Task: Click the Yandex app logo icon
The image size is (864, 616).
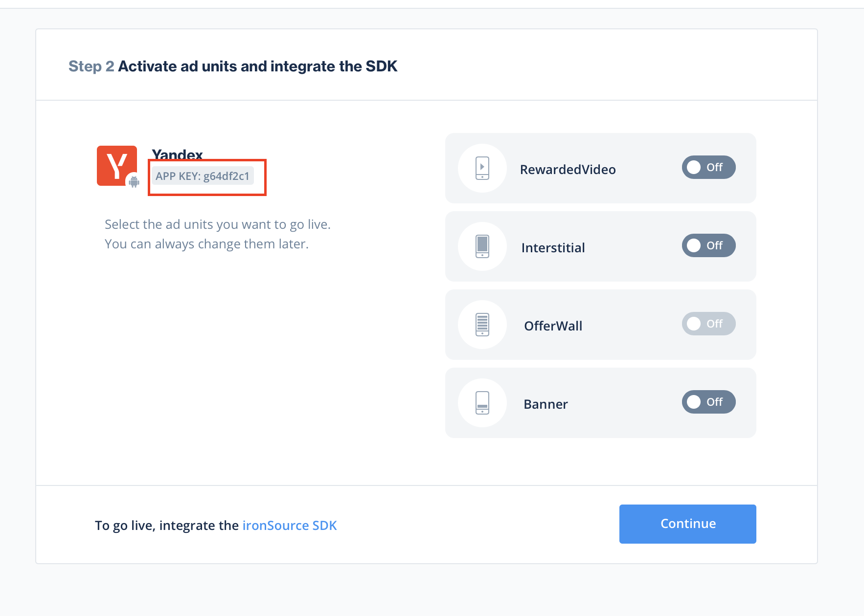Action: click(x=116, y=165)
